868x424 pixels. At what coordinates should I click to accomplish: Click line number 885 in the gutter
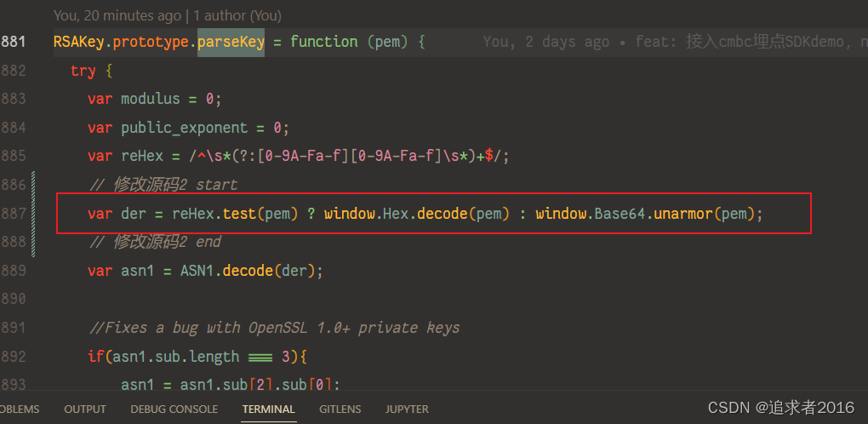(x=13, y=156)
